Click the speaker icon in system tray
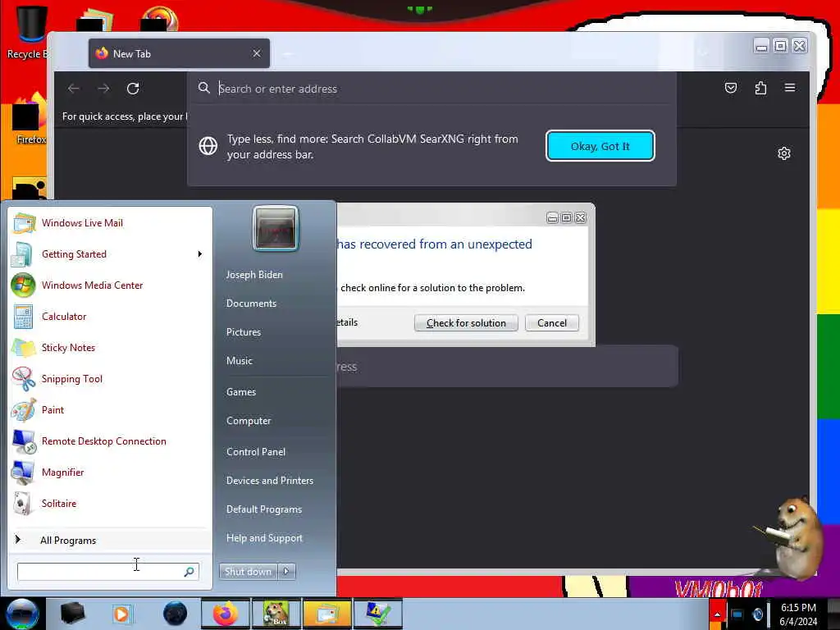 click(x=757, y=614)
